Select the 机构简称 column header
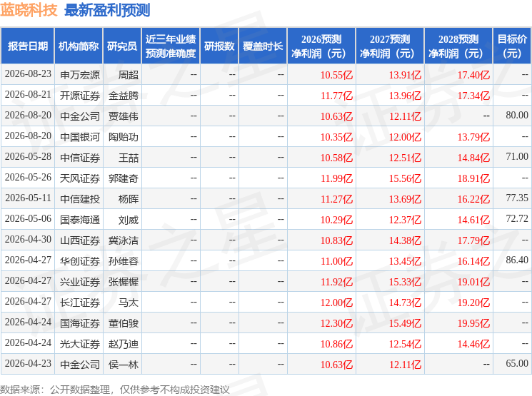Viewport: 532px width, 396px height. tap(79, 46)
